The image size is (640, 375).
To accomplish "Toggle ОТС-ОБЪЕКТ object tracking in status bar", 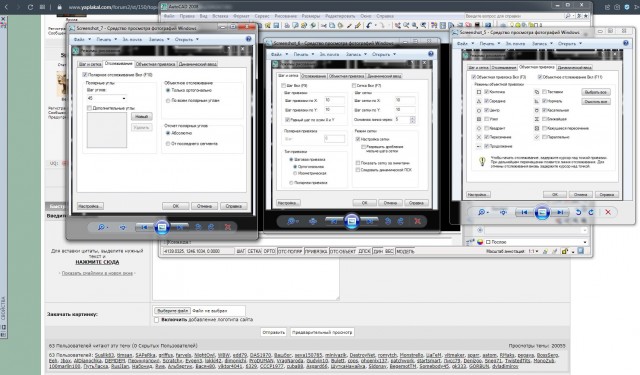I will (x=342, y=251).
